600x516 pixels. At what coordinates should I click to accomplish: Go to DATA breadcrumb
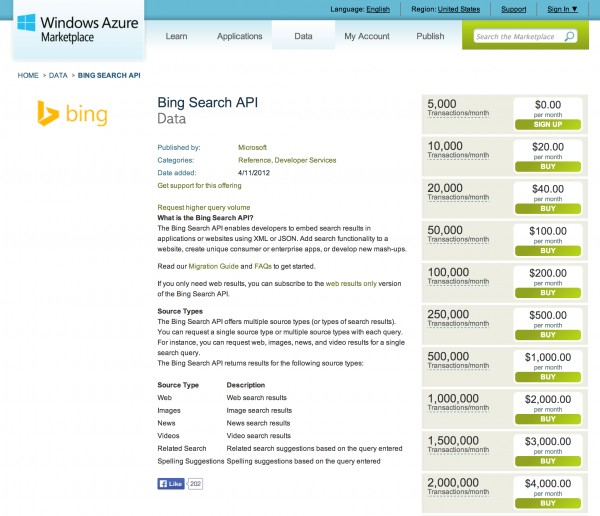(58, 75)
